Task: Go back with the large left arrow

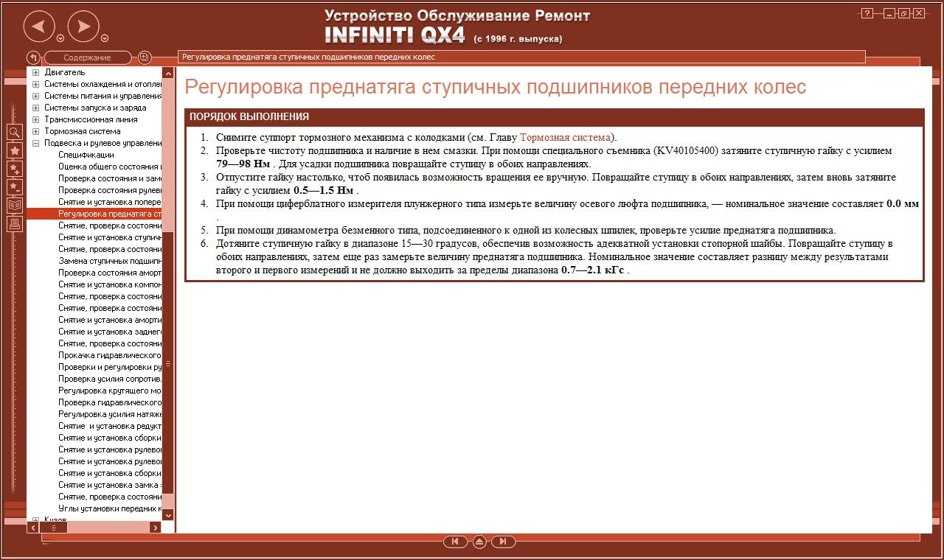Action: [39, 27]
